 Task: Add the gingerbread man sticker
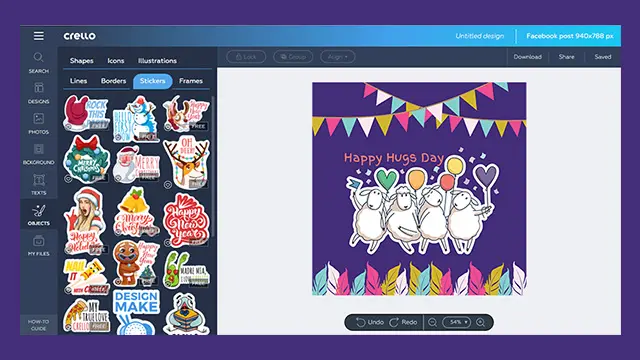[136, 263]
